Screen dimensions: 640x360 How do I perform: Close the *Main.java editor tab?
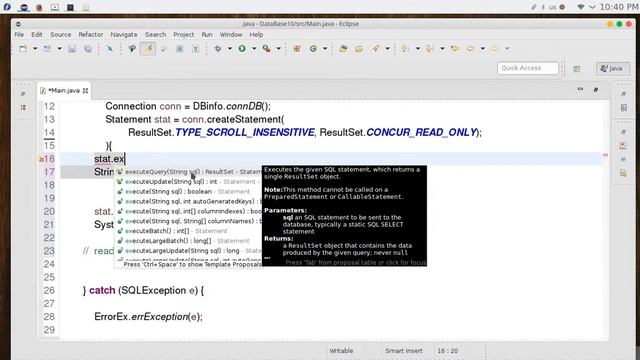[x=85, y=91]
